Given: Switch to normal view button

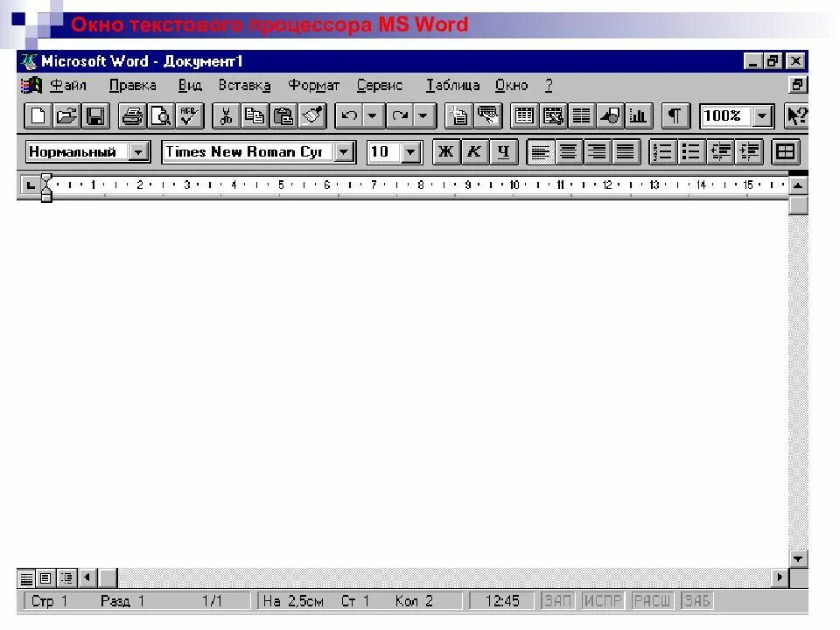Looking at the screenshot, I should [x=26, y=578].
